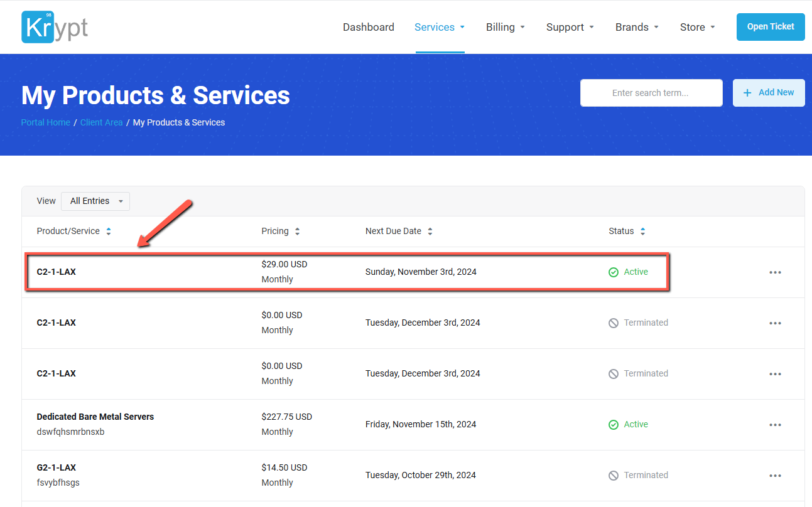
Task: Open the Store menu
Action: pos(697,27)
